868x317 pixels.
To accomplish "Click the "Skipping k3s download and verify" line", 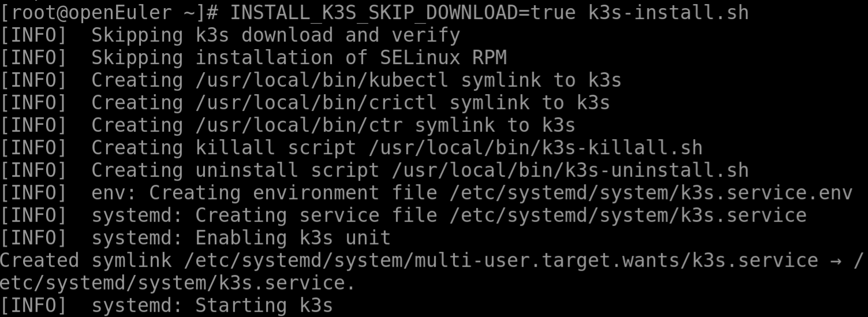I will pos(275,35).
